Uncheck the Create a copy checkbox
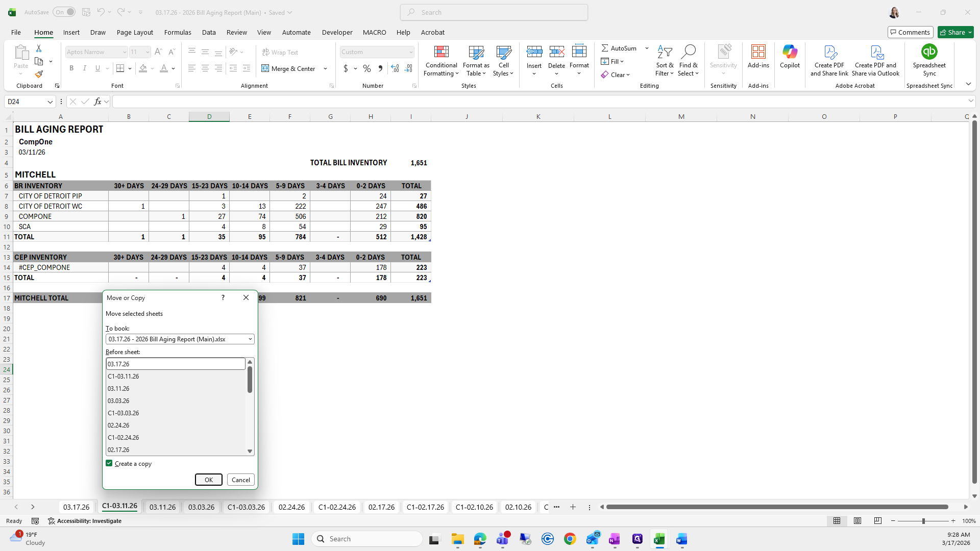This screenshot has height=551, width=980. tap(109, 463)
